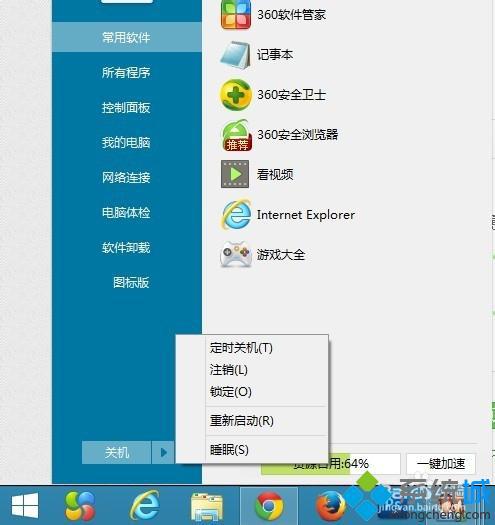Viewport: 495px width, 525px height.
Task: Launch 360安全浏览器 icon
Action: tap(236, 135)
